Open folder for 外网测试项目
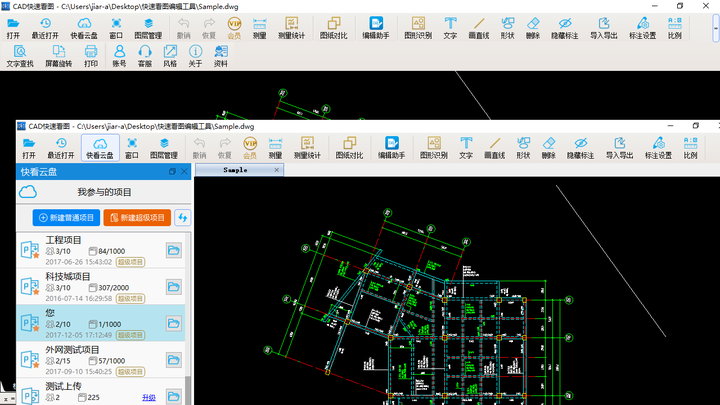720x405 pixels. click(x=174, y=360)
